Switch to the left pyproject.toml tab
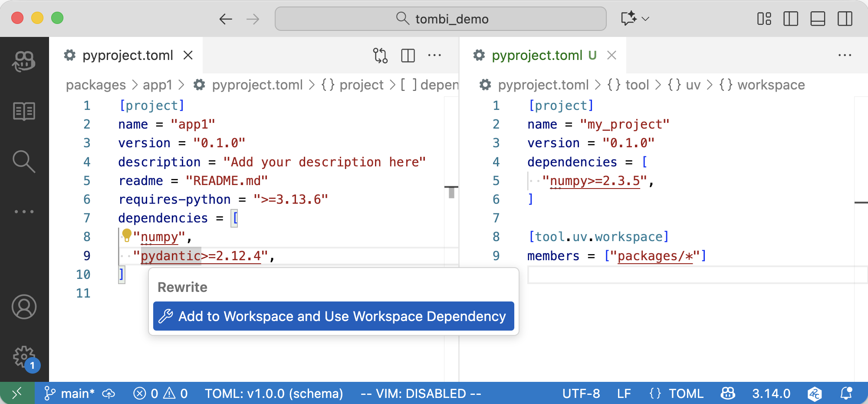868x404 pixels. (128, 56)
